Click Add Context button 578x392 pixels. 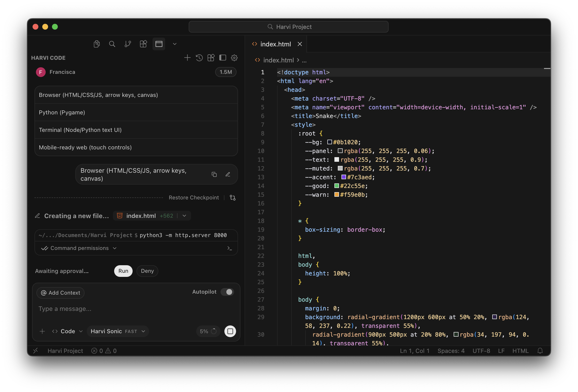pos(60,293)
